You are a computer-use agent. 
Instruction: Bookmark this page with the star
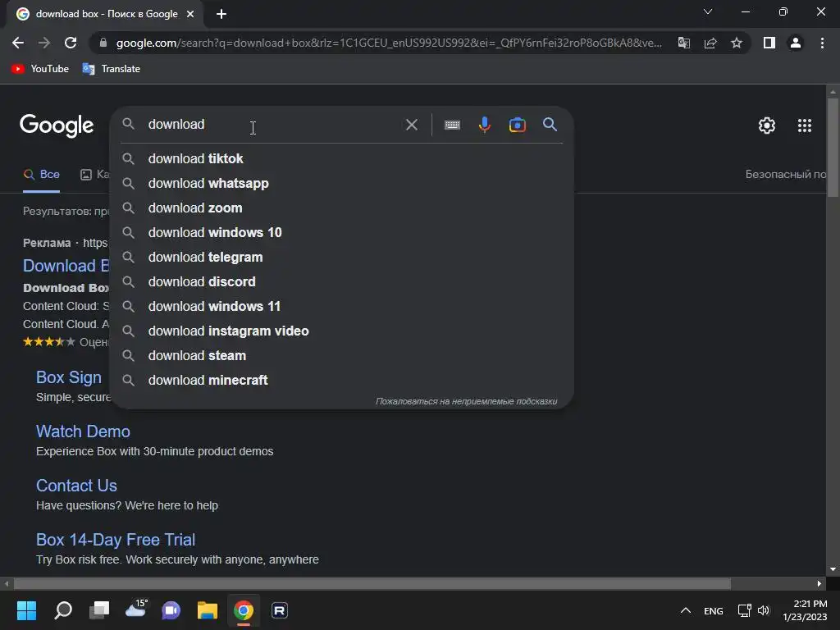737,43
